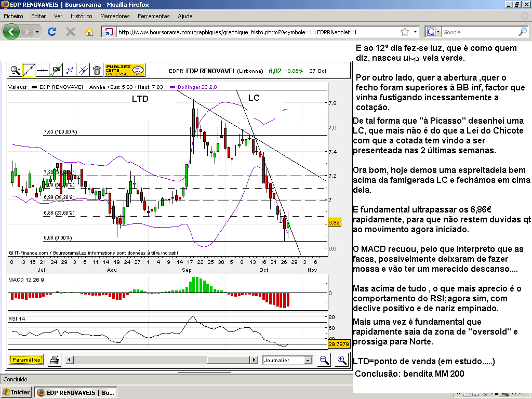Open the Ferramentas menu
Image resolution: width=532 pixels, height=399 pixels.
(153, 16)
